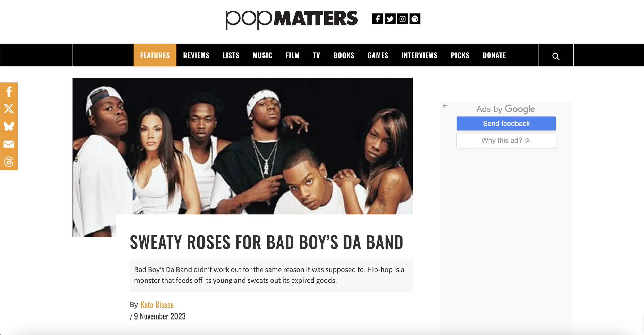Click the Why this ad? button
Screen dimensions: 644x335
[506, 141]
